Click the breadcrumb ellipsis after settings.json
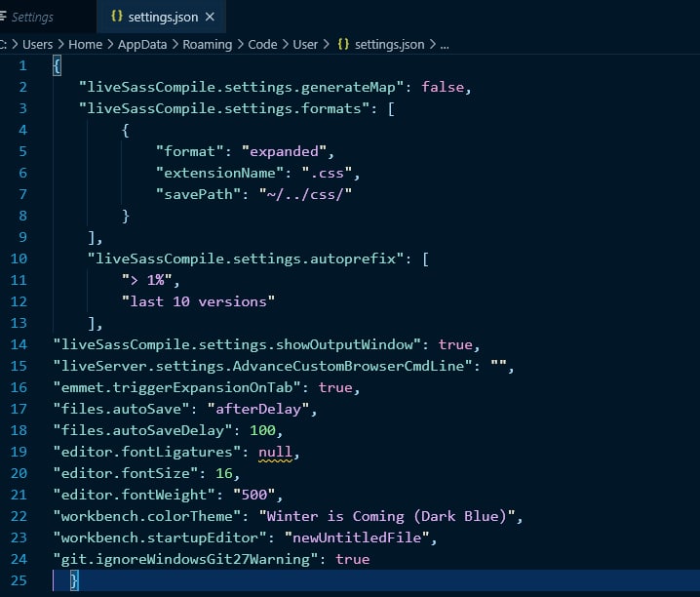This screenshot has width=700, height=597. point(445,45)
